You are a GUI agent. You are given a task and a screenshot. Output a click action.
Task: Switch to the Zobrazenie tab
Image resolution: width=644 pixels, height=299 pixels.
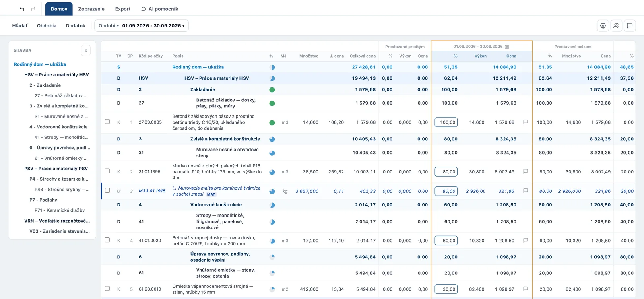click(x=91, y=9)
